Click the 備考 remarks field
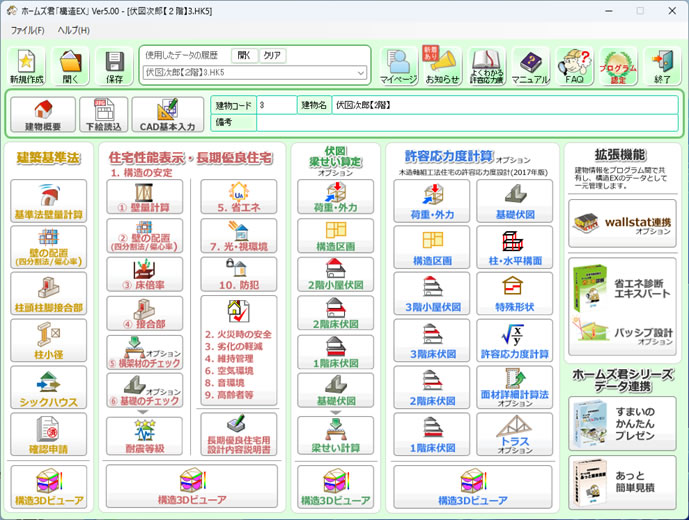 click(x=467, y=122)
